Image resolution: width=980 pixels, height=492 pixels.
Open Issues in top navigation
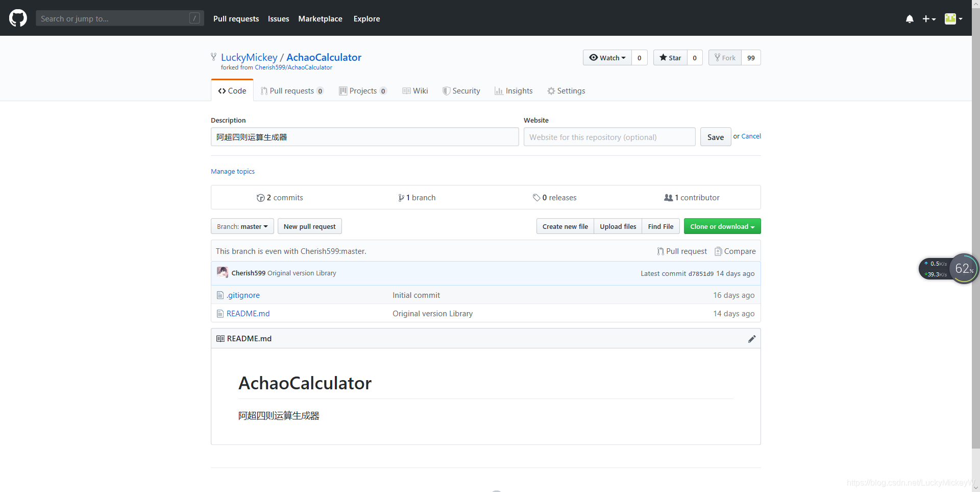278,19
